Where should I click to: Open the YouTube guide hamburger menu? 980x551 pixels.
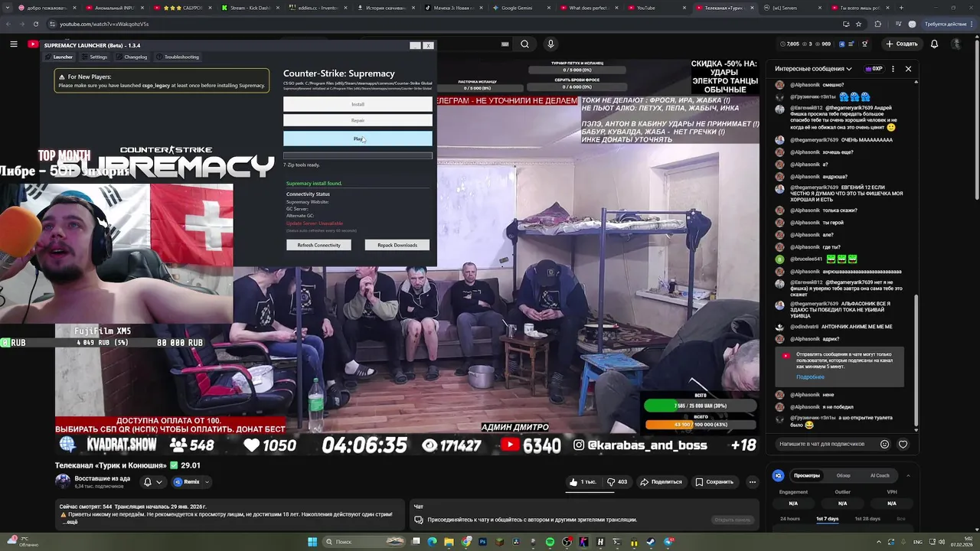(x=13, y=44)
